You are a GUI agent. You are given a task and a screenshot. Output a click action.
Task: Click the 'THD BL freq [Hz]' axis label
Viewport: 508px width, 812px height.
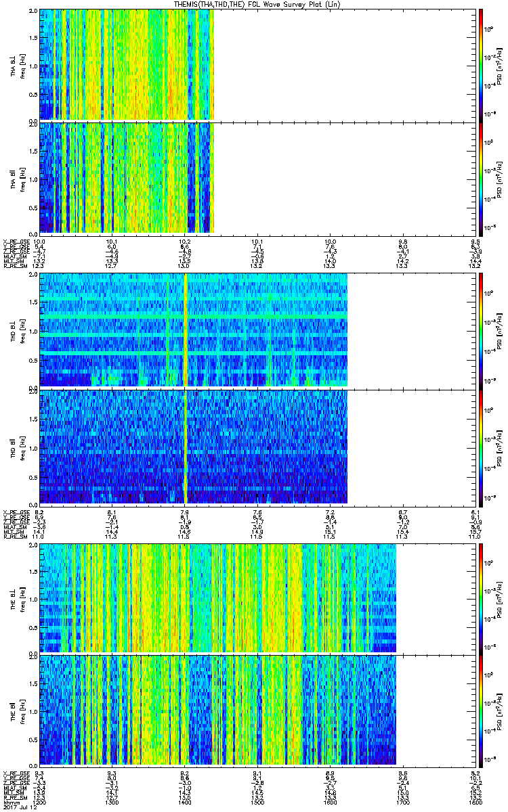[x=18, y=330]
